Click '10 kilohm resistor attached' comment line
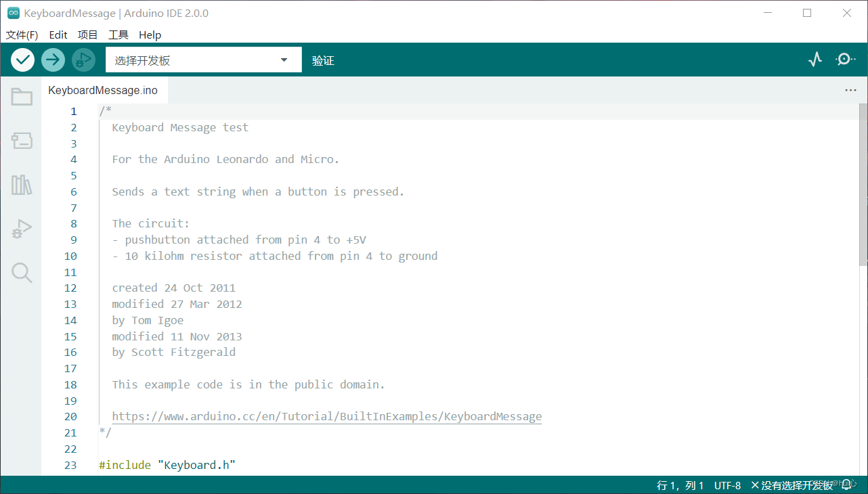Screen dimensions: 868x494 (275, 256)
